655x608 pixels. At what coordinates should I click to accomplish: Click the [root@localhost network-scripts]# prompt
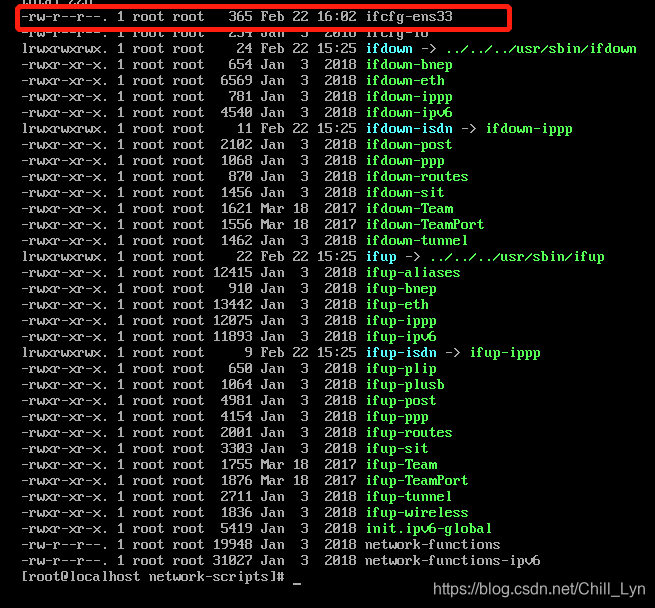[153, 577]
